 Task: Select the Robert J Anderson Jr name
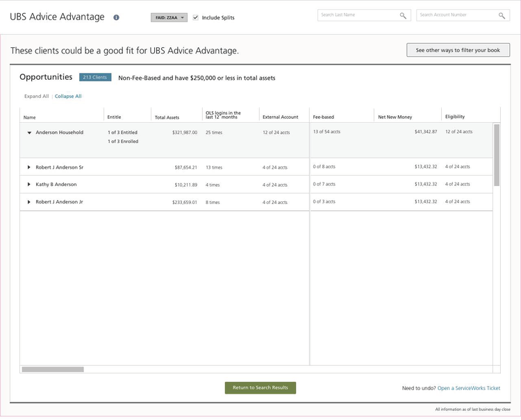(60, 202)
